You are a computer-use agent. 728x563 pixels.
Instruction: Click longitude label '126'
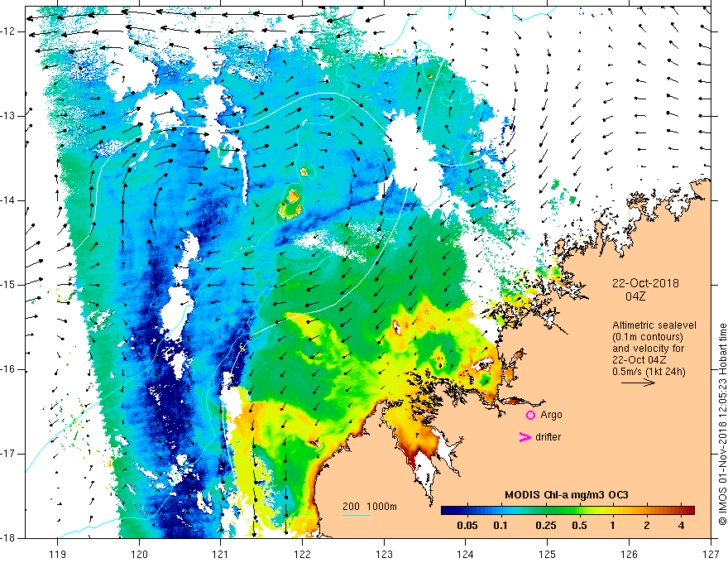click(629, 554)
